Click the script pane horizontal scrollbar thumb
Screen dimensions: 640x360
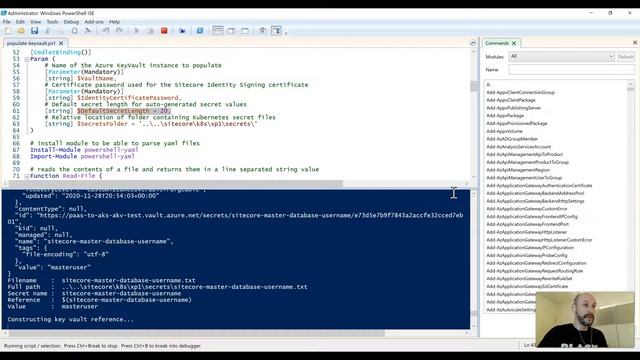tap(176, 184)
